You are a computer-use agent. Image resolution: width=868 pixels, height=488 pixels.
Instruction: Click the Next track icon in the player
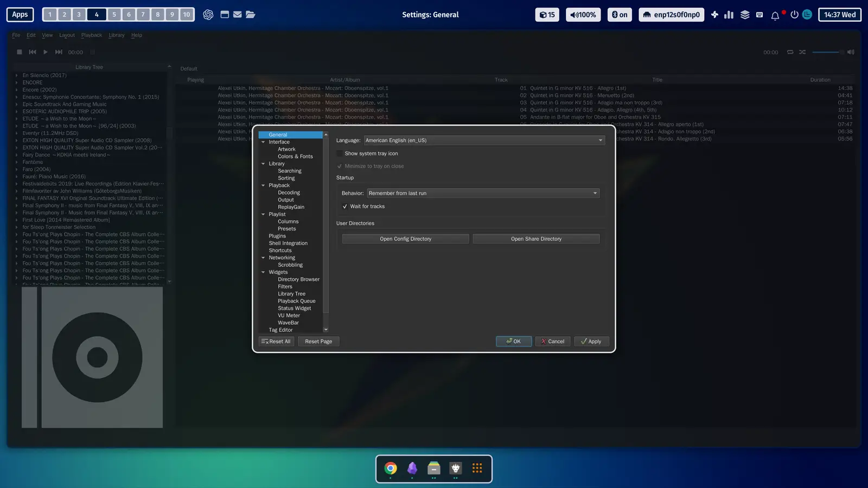[59, 52]
